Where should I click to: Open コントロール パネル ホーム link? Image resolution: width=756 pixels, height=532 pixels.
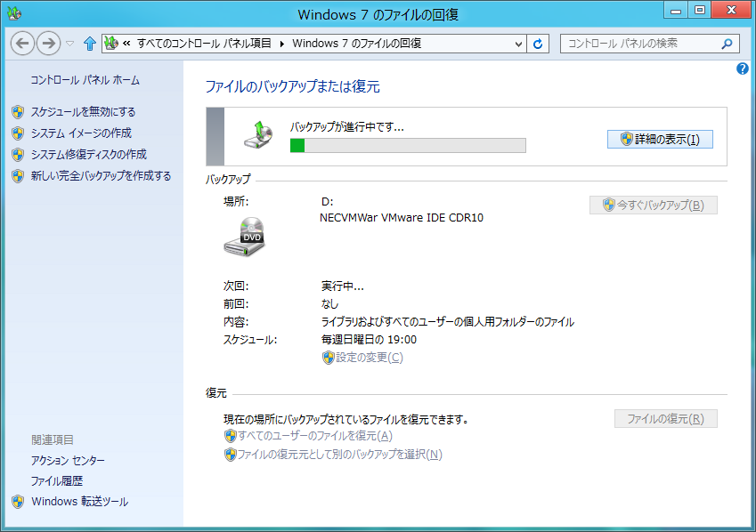(85, 80)
